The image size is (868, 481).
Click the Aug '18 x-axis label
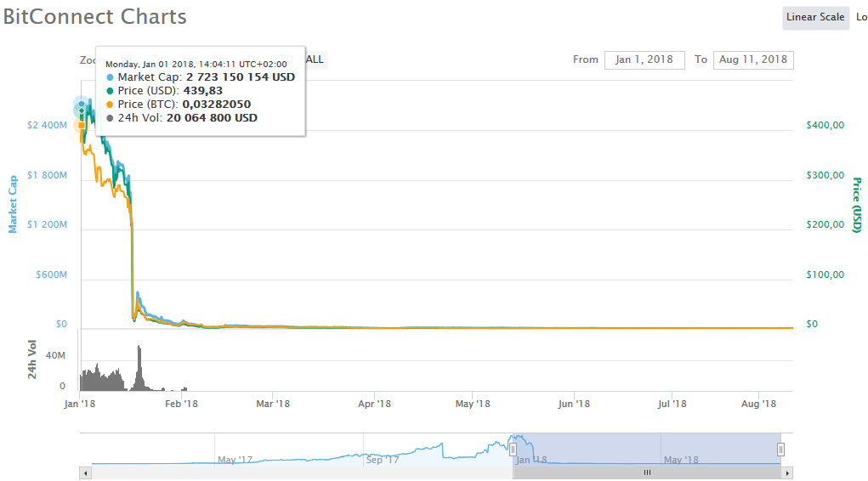point(758,404)
